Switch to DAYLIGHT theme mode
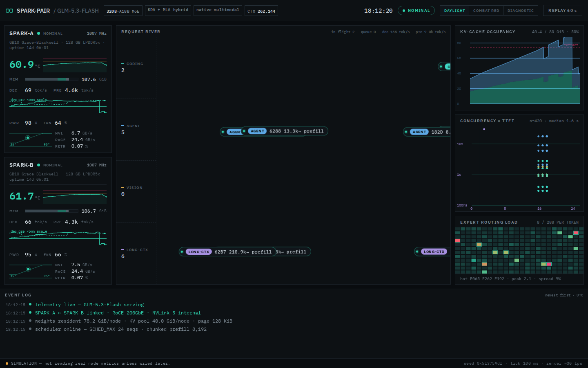The width and height of the screenshot is (588, 368). (x=454, y=11)
